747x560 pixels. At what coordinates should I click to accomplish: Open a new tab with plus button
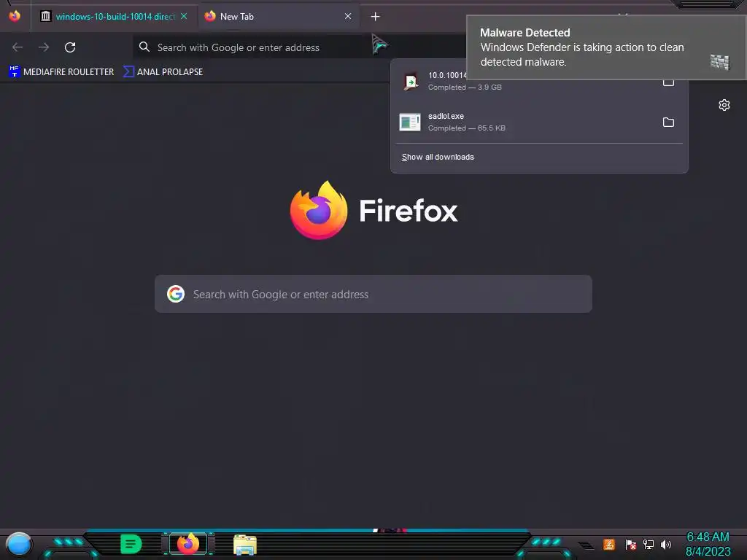[376, 17]
